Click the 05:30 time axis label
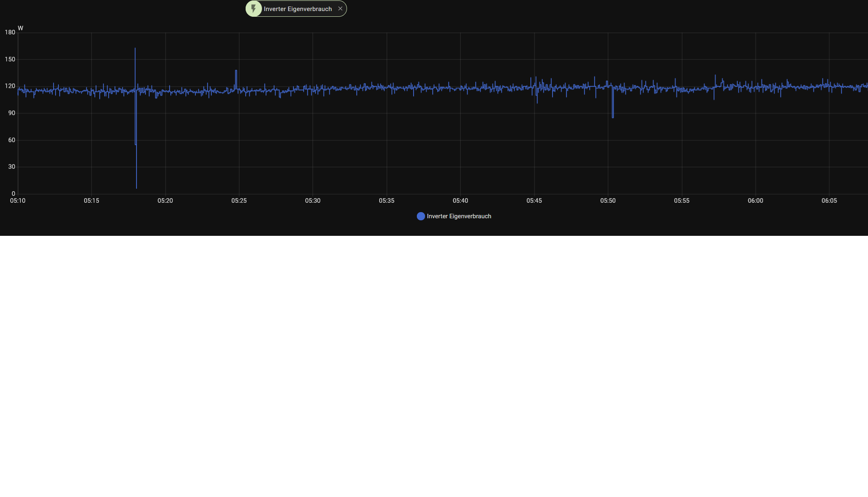Image resolution: width=868 pixels, height=497 pixels. (x=313, y=201)
